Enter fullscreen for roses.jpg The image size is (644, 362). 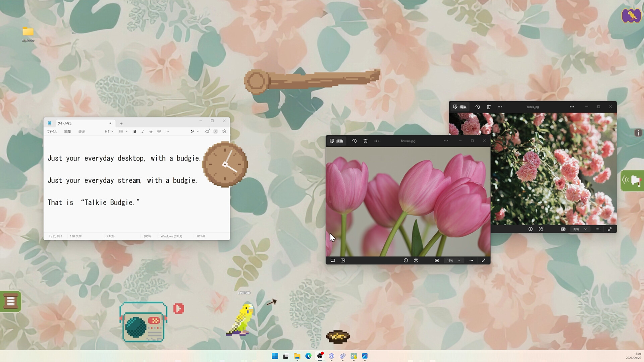(x=610, y=229)
